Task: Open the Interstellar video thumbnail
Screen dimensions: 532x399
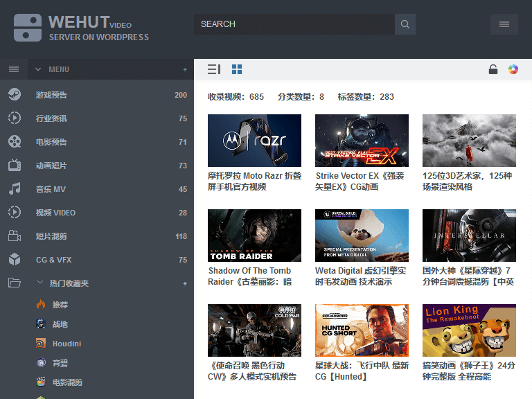Action: coord(469,236)
